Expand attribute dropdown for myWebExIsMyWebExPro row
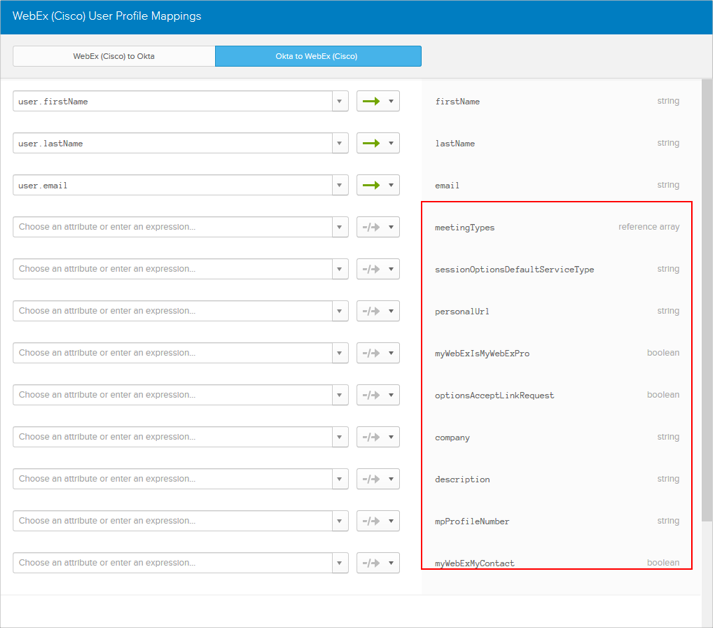The height and width of the screenshot is (628, 713). pos(340,353)
